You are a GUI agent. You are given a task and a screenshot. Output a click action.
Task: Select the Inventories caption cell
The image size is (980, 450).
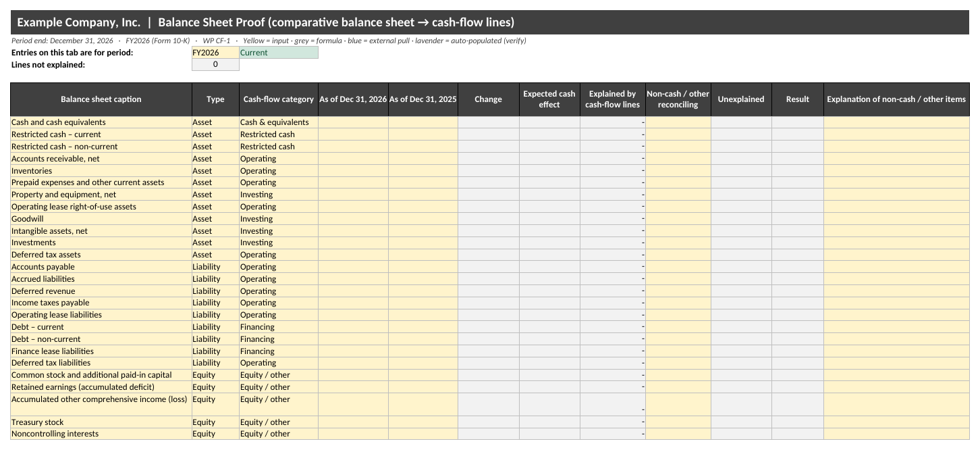point(101,171)
